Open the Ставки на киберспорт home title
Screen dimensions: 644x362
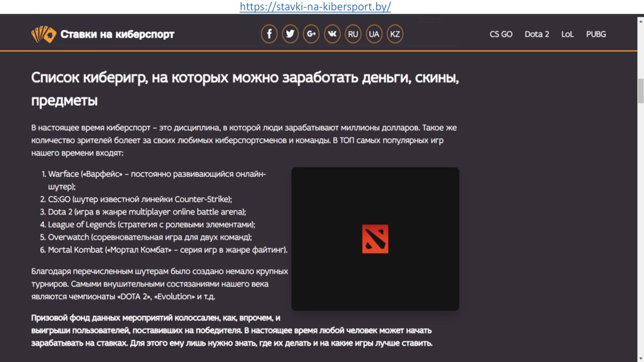(x=117, y=34)
